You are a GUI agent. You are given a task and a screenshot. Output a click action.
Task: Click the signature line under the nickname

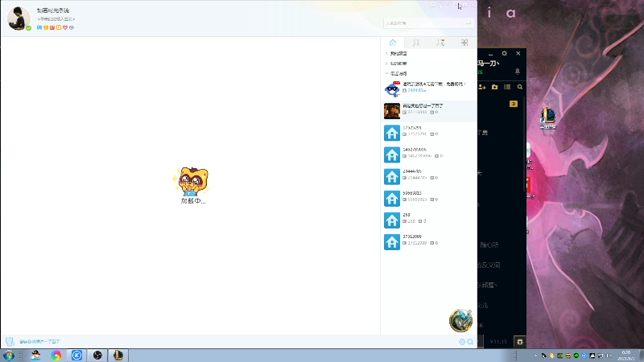[56, 19]
